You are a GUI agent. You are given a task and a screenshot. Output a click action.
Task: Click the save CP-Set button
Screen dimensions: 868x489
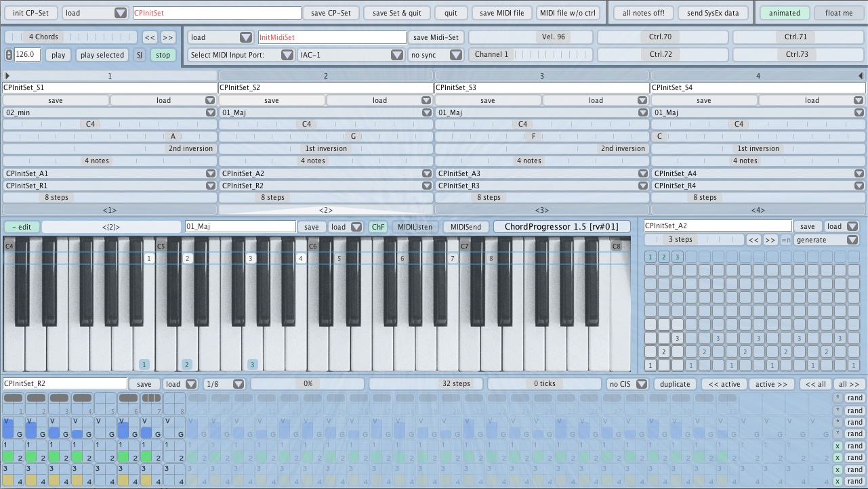(331, 13)
